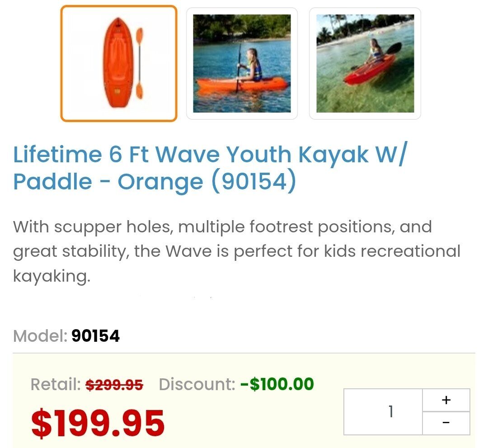This screenshot has width=488, height=448.
Task: Click the word Lifetime in the product title
Action: click(x=57, y=155)
